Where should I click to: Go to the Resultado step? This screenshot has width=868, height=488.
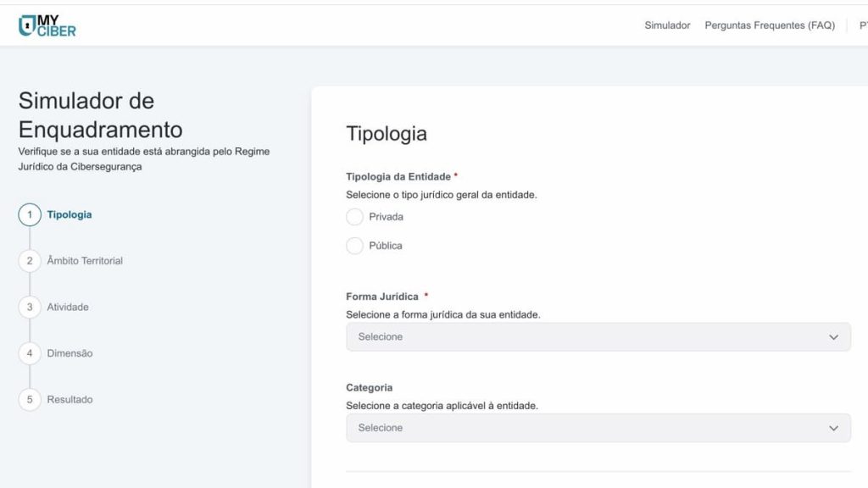click(70, 400)
